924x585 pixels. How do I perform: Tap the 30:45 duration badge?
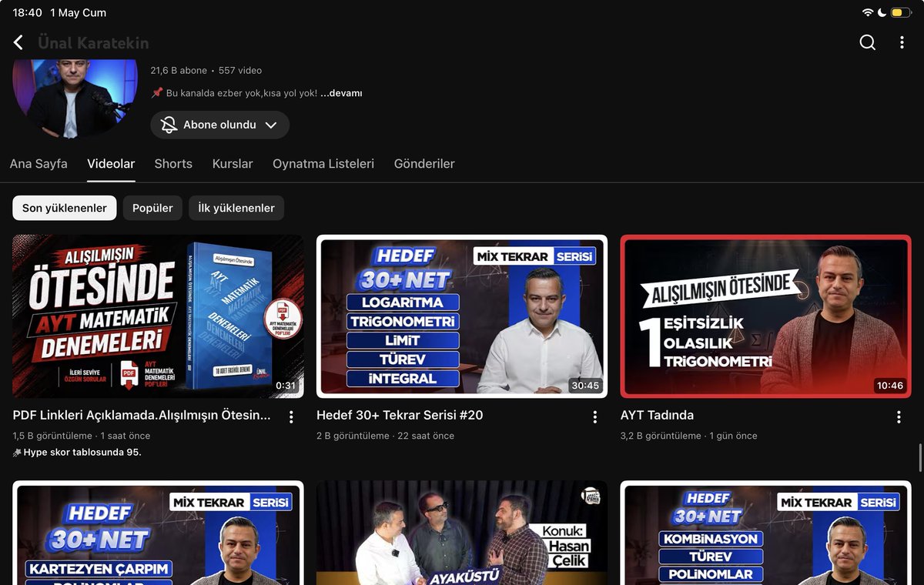click(x=585, y=386)
